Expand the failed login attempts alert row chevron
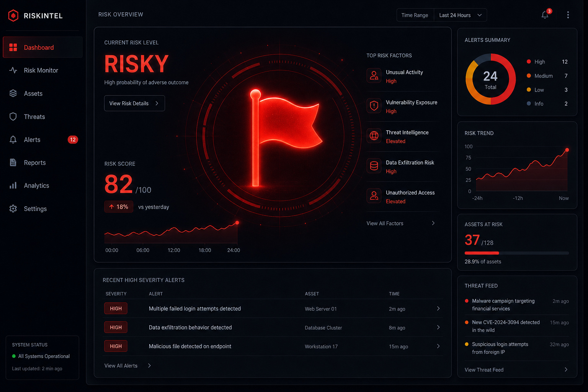Screen dimensions: 588x392 pyautogui.click(x=438, y=309)
